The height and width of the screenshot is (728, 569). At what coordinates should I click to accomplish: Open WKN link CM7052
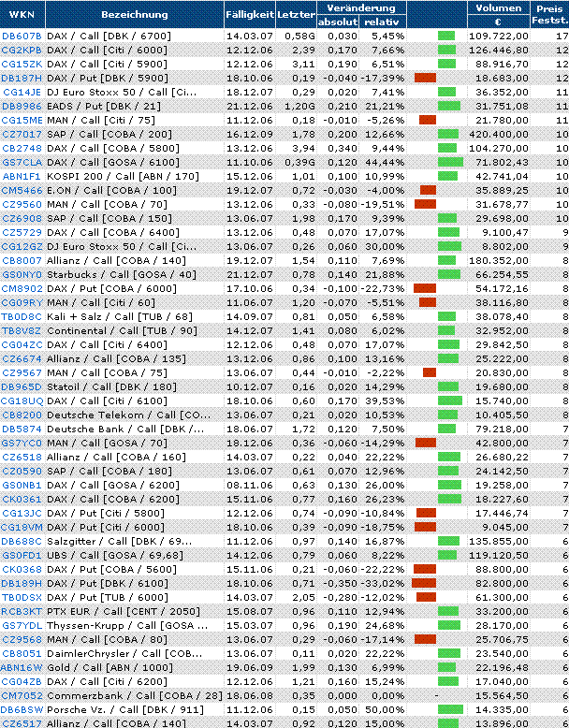click(22, 696)
